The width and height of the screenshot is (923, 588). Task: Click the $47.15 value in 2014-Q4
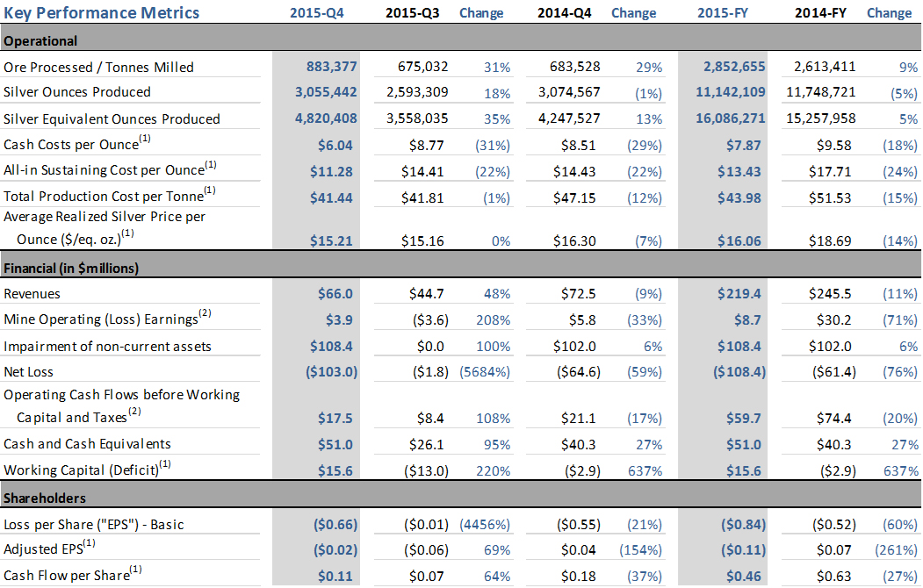pyautogui.click(x=574, y=197)
